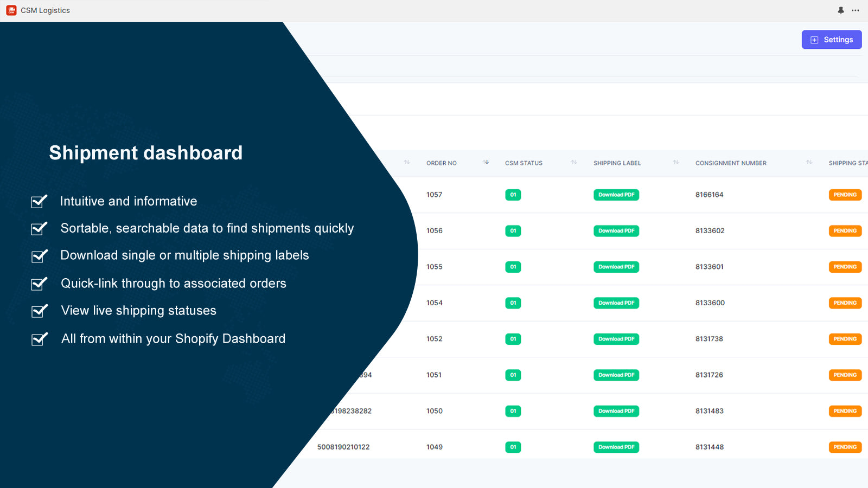Image resolution: width=868 pixels, height=488 pixels.
Task: Click the CSM Logistics app icon
Action: (x=11, y=10)
